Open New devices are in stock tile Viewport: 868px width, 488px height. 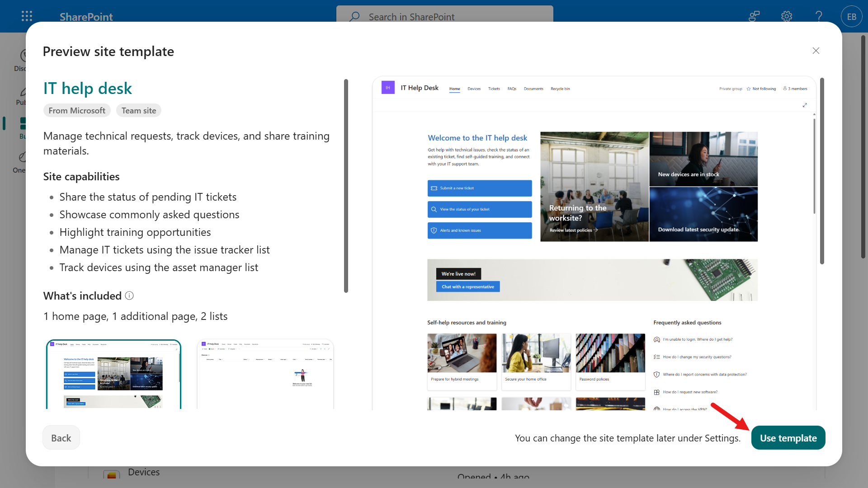tap(703, 159)
